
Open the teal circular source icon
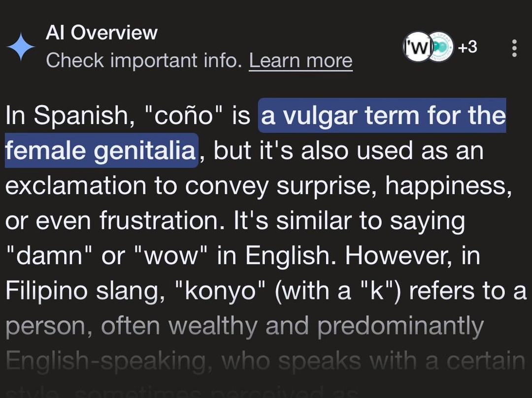point(439,48)
